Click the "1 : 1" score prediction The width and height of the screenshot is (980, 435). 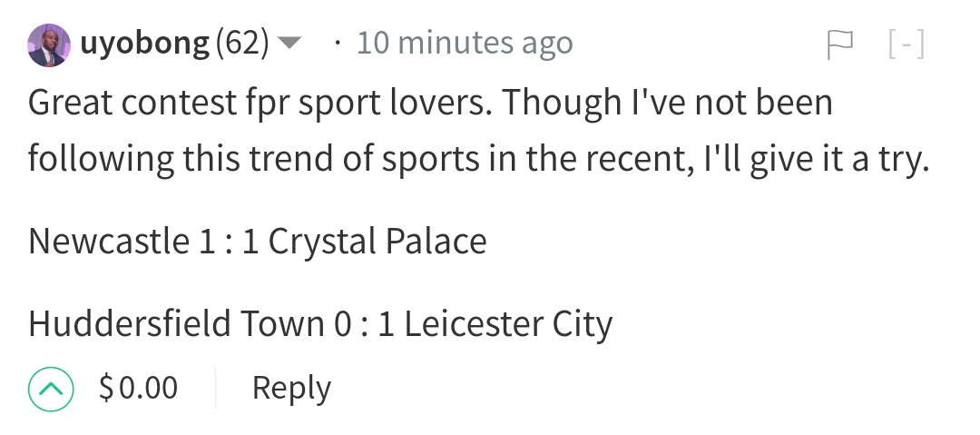(228, 242)
